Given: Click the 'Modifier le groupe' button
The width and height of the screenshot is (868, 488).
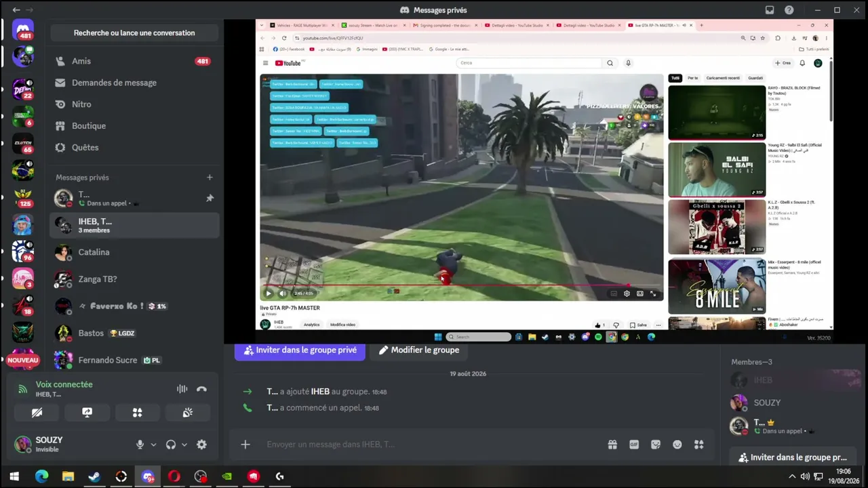Looking at the screenshot, I should 419,350.
